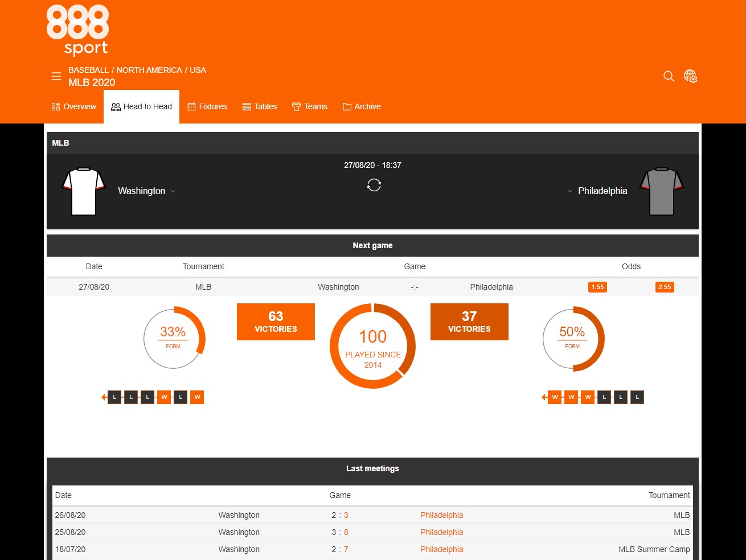746x560 pixels.
Task: Click the refresh match icon
Action: coord(374,185)
